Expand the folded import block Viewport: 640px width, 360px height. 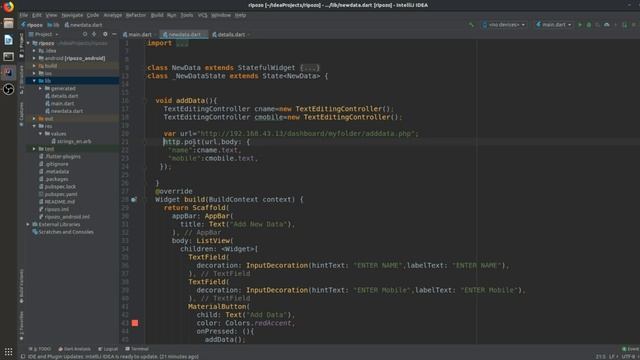[x=182, y=44]
